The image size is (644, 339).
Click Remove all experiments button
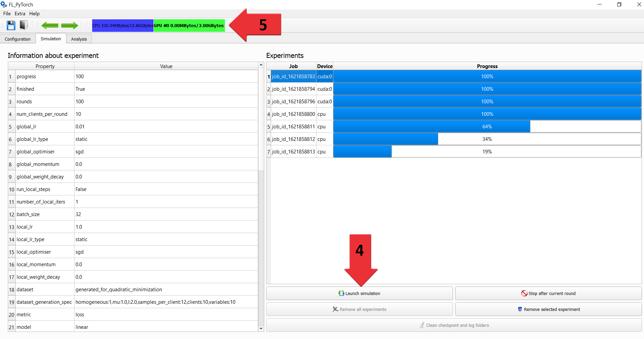coord(359,309)
